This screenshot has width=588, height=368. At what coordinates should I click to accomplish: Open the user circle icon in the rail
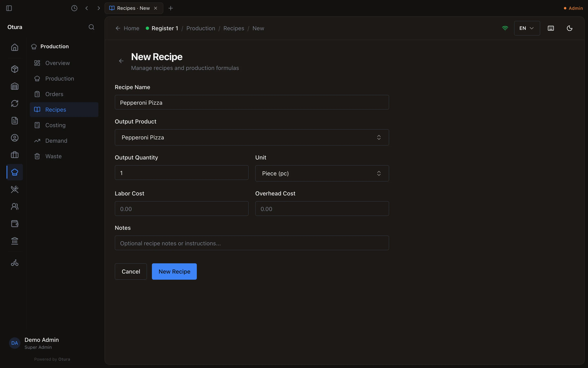tap(14, 138)
